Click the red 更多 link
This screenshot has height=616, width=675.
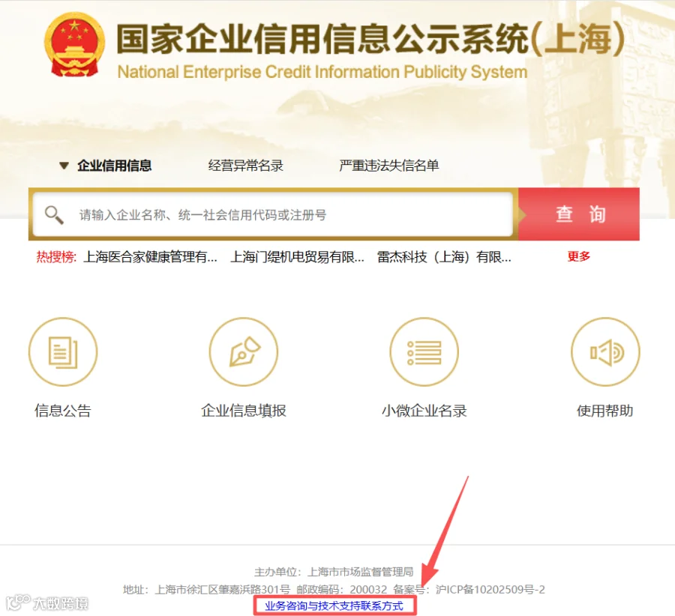pos(579,257)
